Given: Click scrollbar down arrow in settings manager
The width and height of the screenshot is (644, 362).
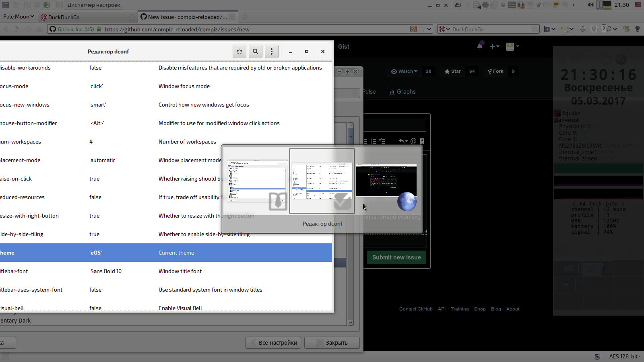Looking at the screenshot, I should [x=351, y=323].
